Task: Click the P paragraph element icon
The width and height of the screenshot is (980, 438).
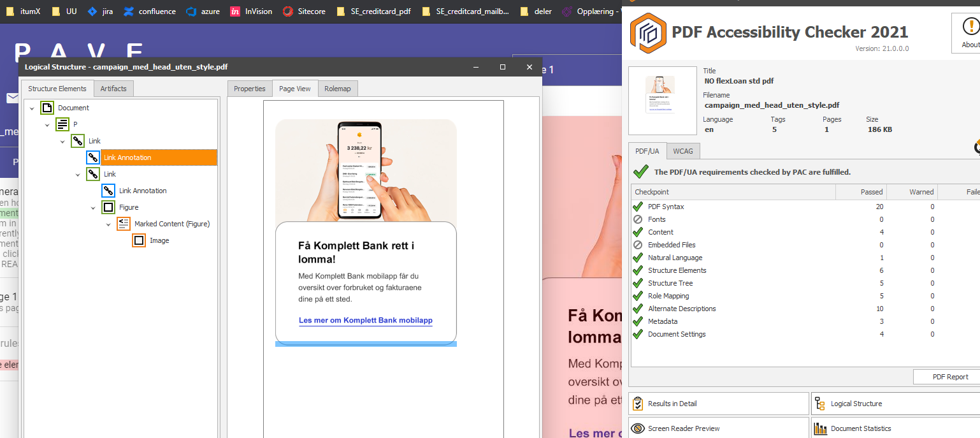Action: (x=62, y=124)
